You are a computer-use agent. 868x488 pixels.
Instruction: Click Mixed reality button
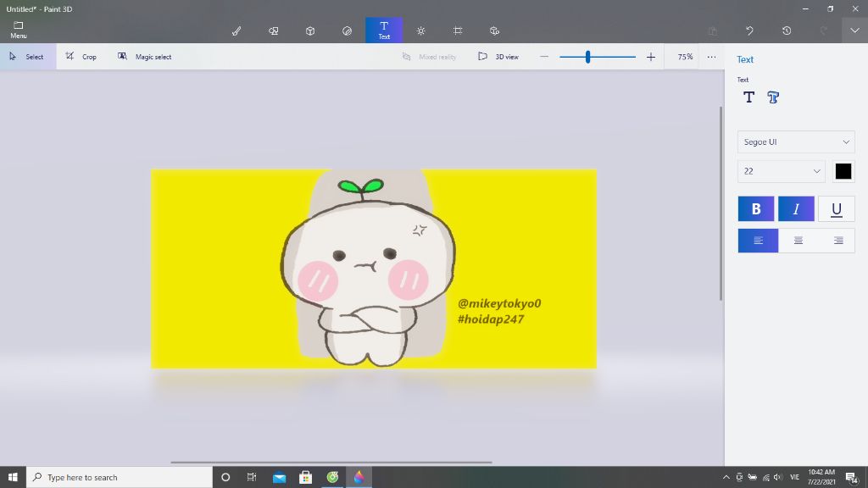click(x=430, y=57)
